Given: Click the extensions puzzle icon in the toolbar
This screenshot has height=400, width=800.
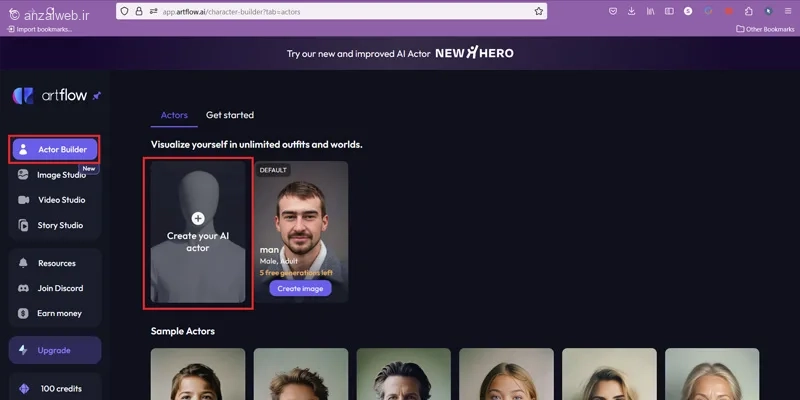Looking at the screenshot, I should click(x=748, y=11).
